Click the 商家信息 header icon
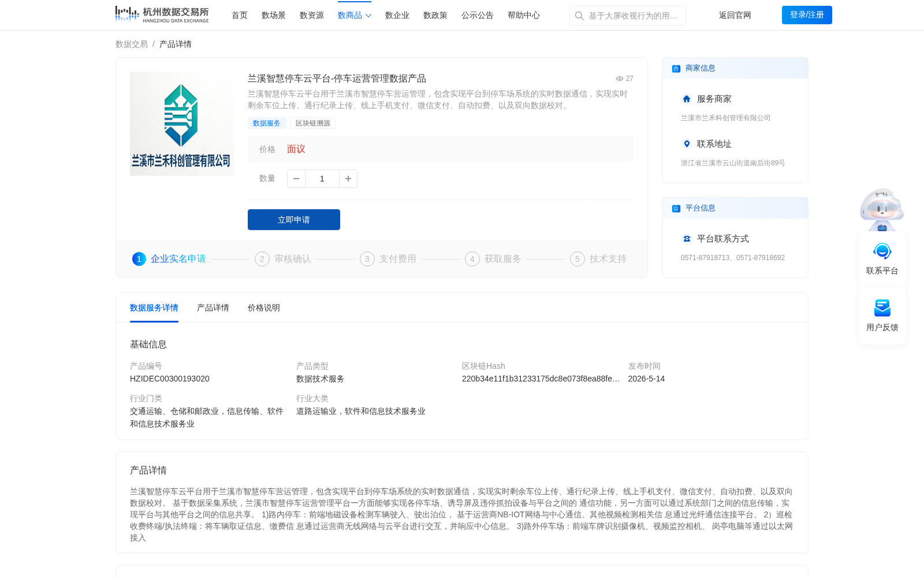 click(676, 69)
